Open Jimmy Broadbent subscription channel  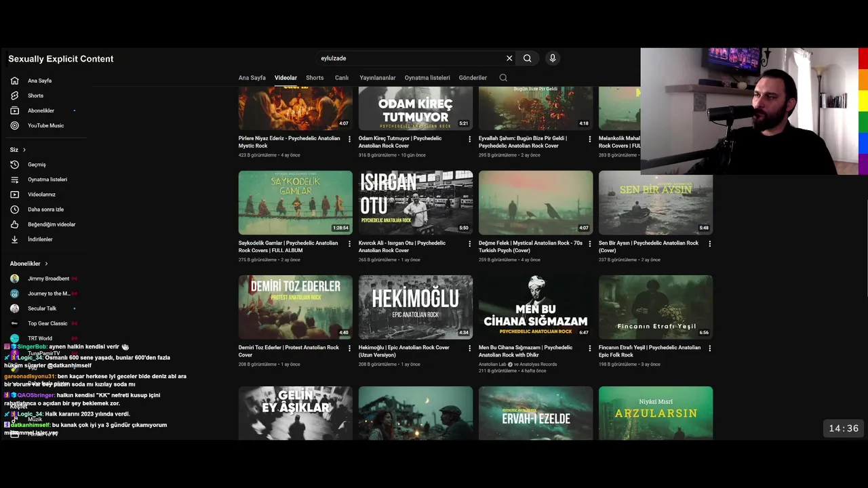pos(48,279)
